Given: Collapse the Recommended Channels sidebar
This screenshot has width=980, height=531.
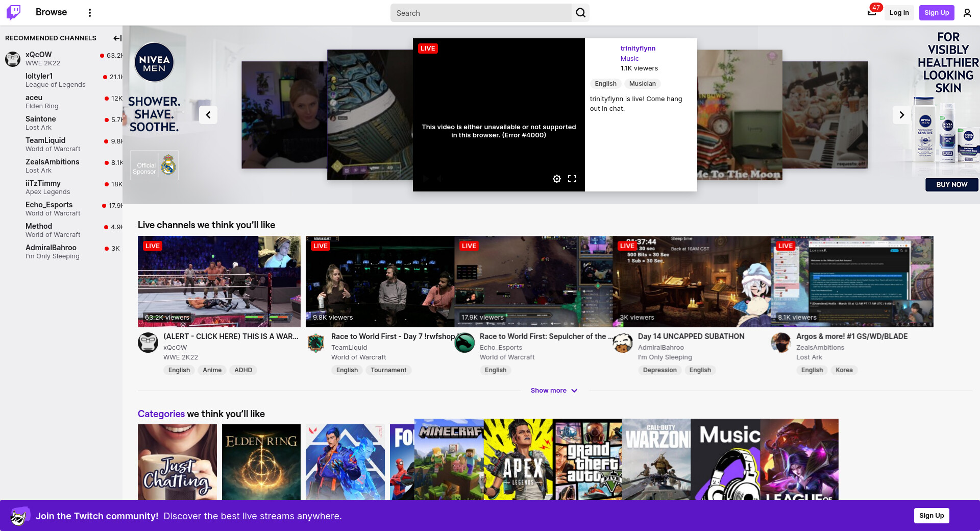Looking at the screenshot, I should point(117,38).
